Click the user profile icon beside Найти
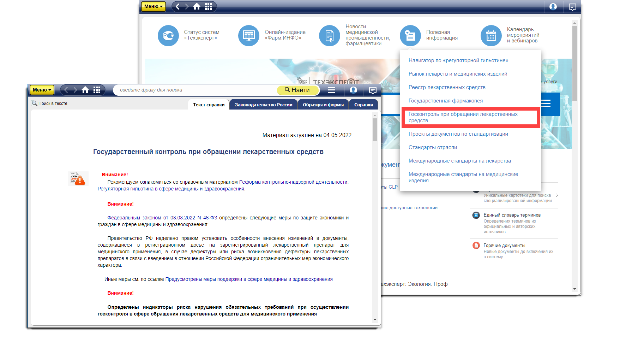Viewport: 644px width, 342px height. click(x=353, y=90)
